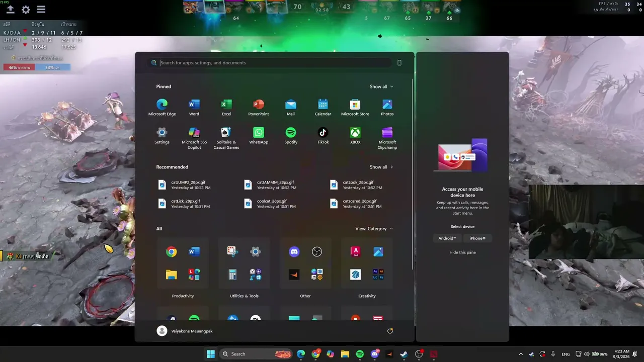Select iPhone as mobile device

pyautogui.click(x=477, y=238)
